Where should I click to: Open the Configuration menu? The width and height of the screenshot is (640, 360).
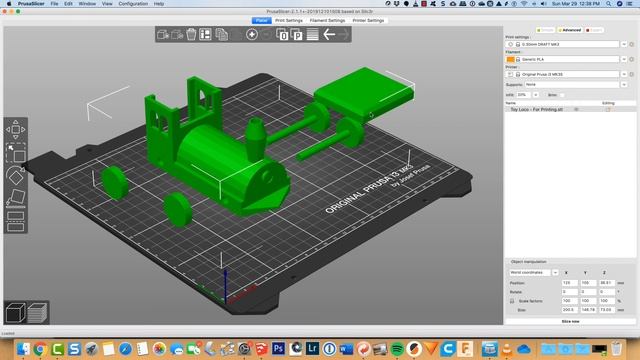[x=133, y=4]
